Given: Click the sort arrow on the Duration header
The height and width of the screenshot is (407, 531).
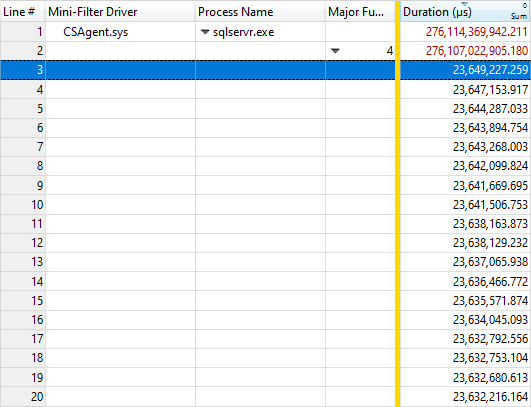Looking at the screenshot, I should coord(465,4).
